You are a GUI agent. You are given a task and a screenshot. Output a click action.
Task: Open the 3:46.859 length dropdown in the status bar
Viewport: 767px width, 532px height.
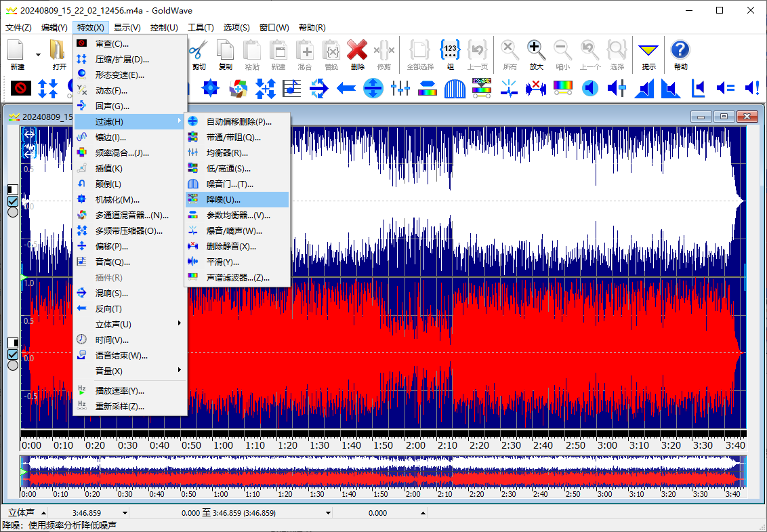[x=125, y=513]
